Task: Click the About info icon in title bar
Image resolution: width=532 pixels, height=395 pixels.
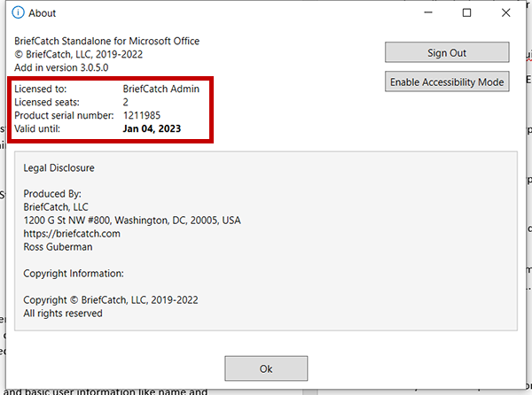Action: [x=18, y=13]
